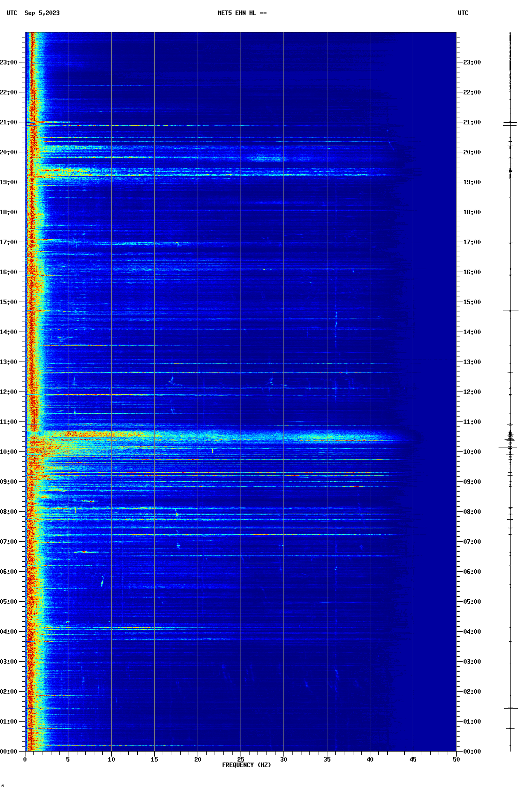The height and width of the screenshot is (791, 532).
Task: Click the 50 Hz frequency tick label
Action: pos(456,760)
